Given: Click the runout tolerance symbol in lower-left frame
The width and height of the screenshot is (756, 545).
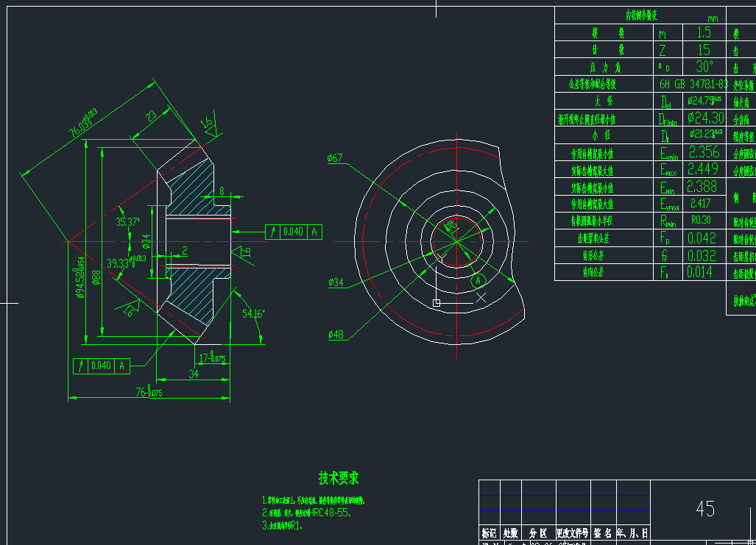Looking at the screenshot, I should pos(81,366).
